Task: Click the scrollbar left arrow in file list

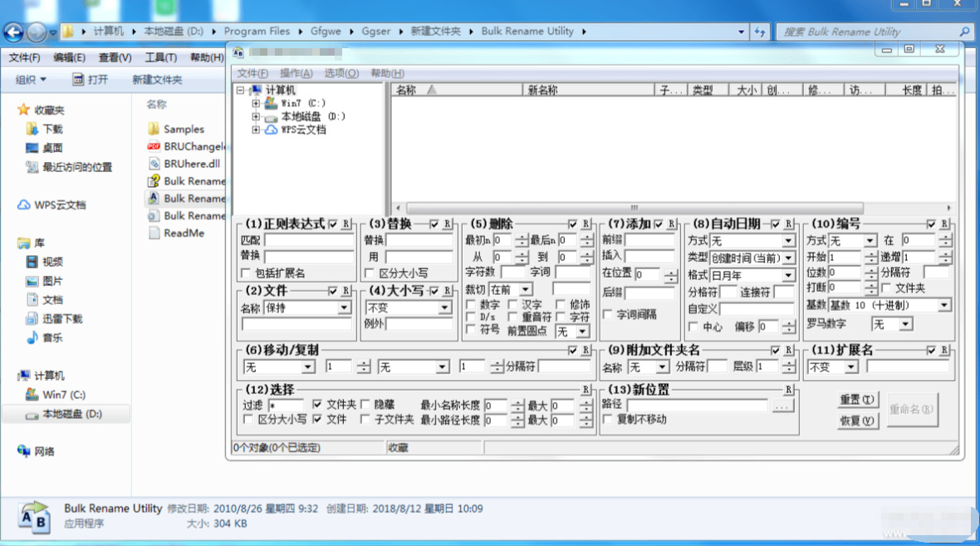Action: click(x=398, y=208)
